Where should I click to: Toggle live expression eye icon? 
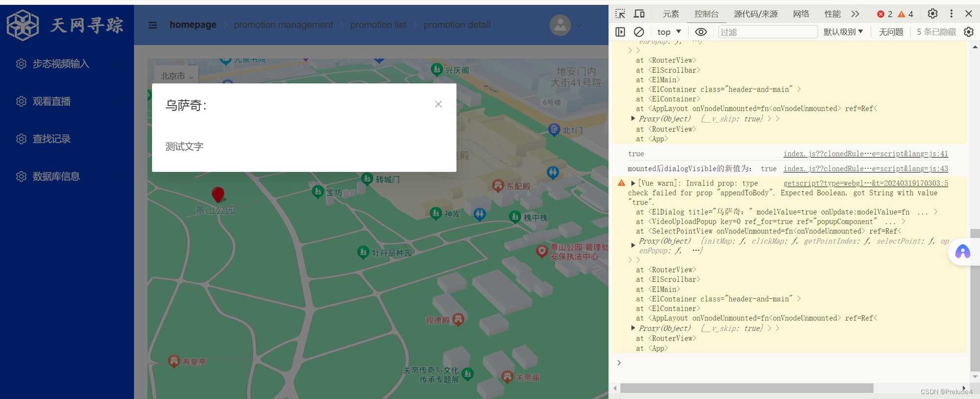[701, 32]
